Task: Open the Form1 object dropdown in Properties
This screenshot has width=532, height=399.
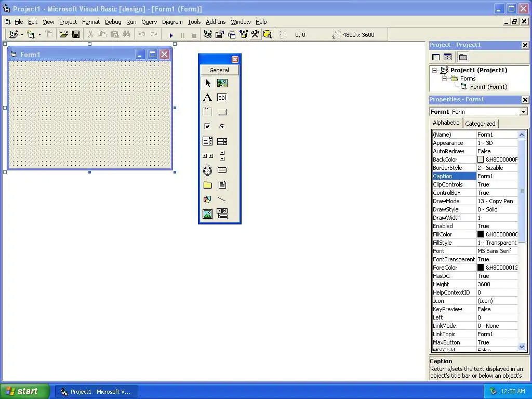Action: pos(524,112)
